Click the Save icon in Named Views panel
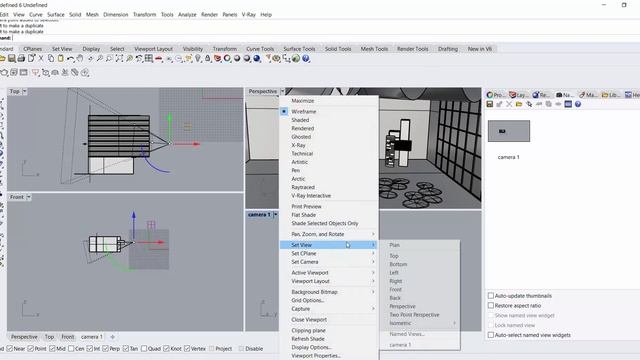The height and width of the screenshot is (360, 640). [489, 104]
